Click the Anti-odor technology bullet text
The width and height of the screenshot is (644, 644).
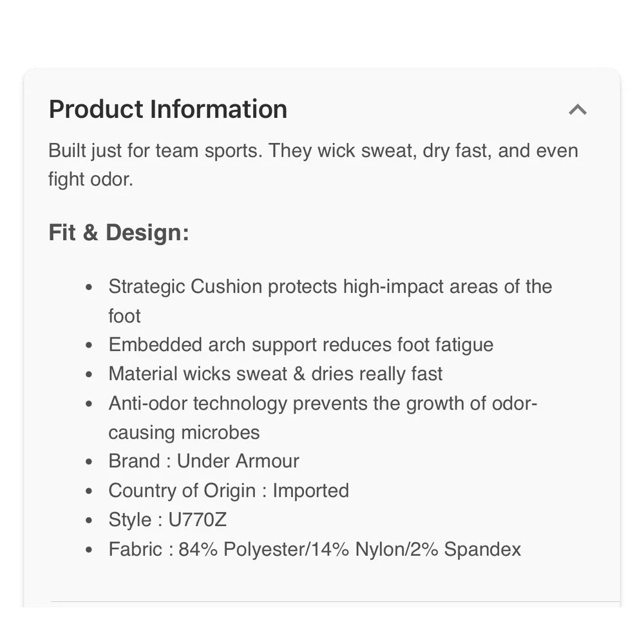click(x=323, y=418)
